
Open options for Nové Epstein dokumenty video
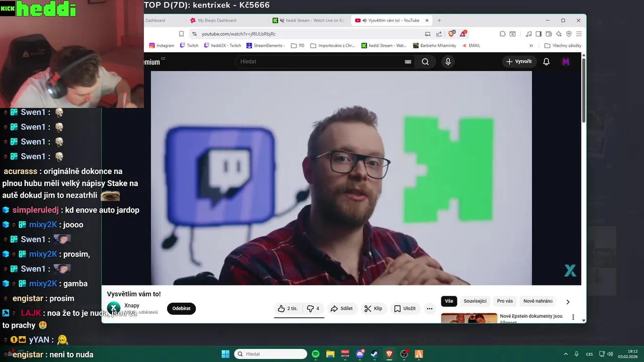[x=573, y=317]
